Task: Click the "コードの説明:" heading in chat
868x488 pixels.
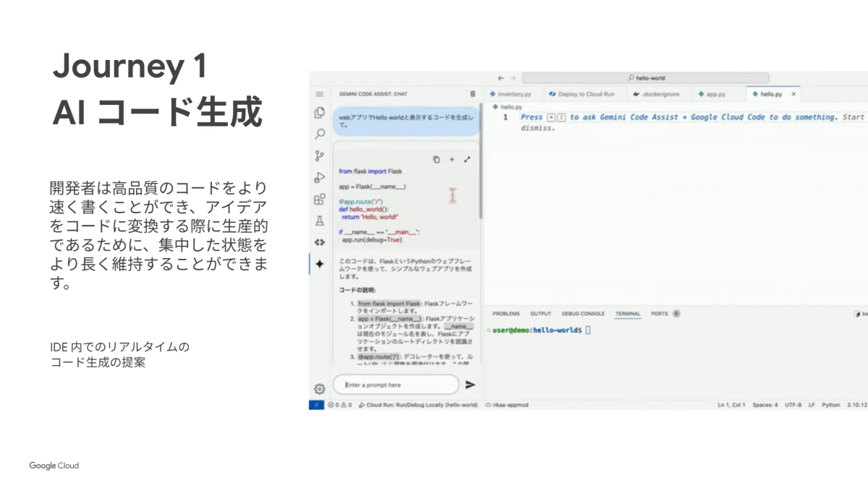Action: click(x=357, y=290)
